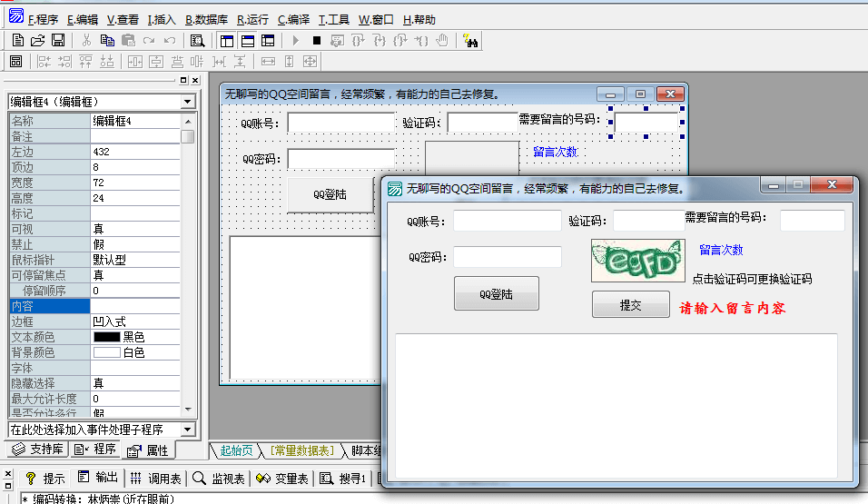Toggle the second window layout view button
The width and height of the screenshot is (868, 504).
pyautogui.click(x=247, y=40)
